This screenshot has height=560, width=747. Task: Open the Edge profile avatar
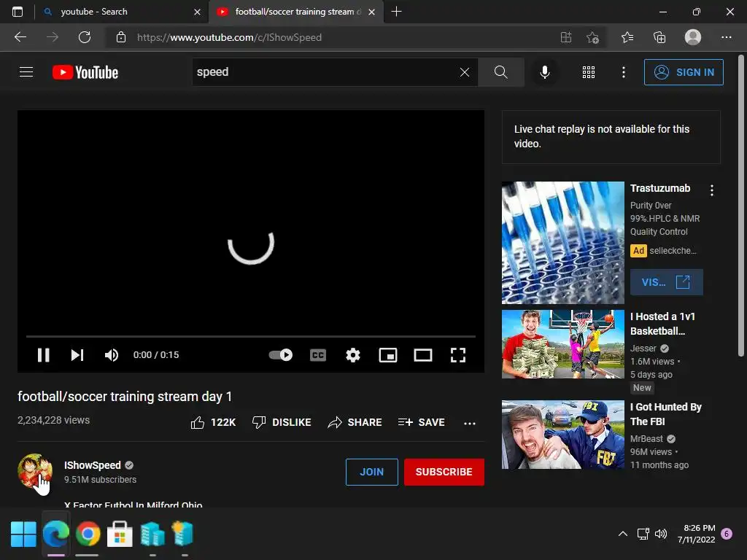coord(693,37)
